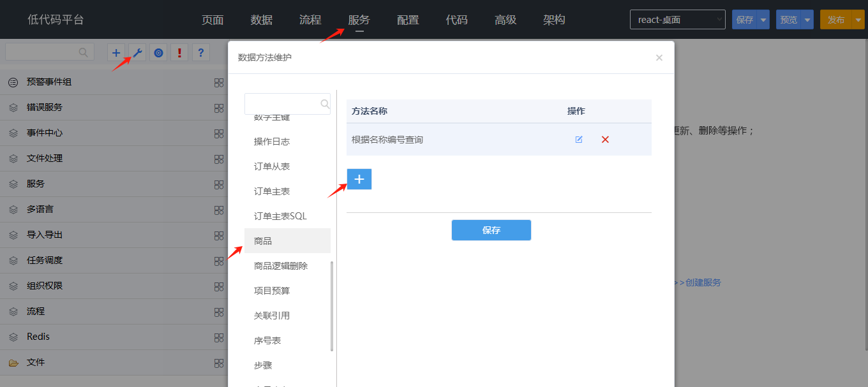
Task: Click the top bar 保存 button
Action: click(x=745, y=20)
